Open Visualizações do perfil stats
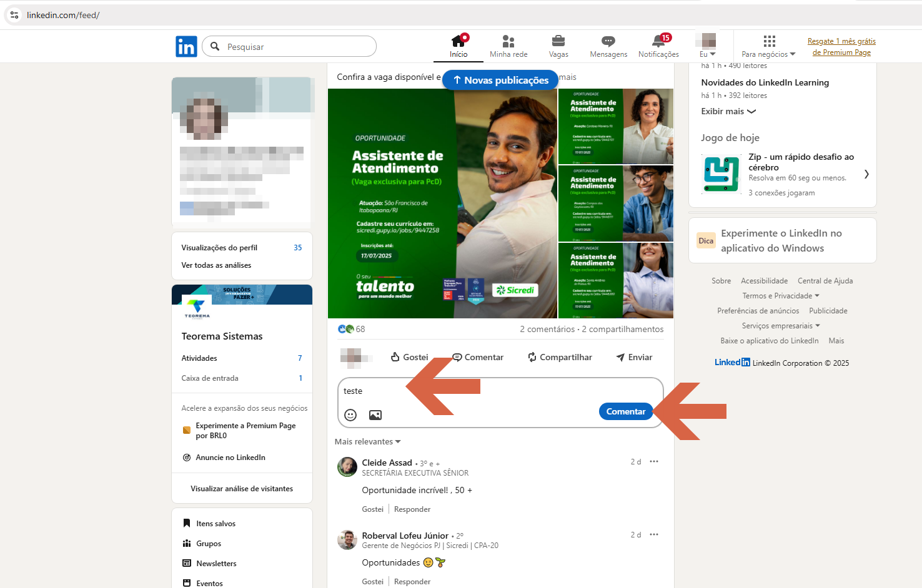 tap(242, 248)
